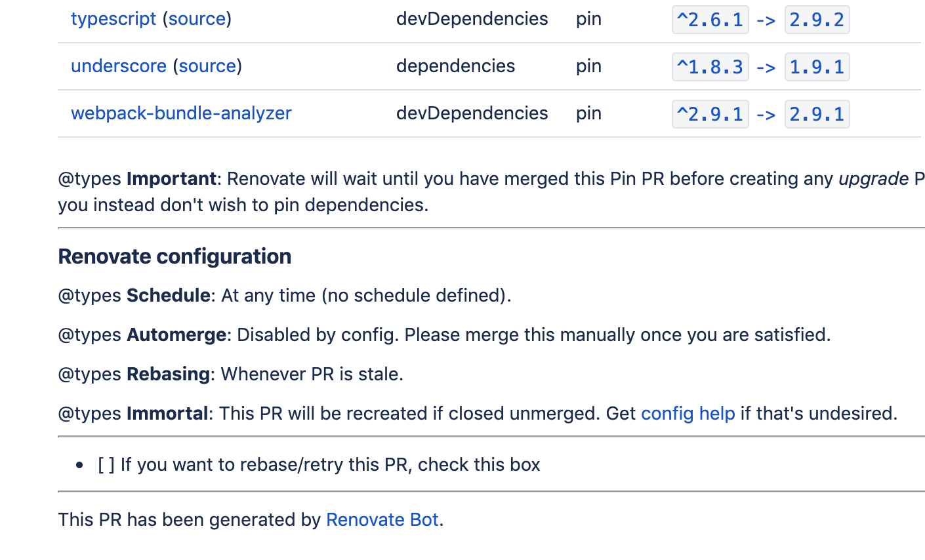Click the 1.9.1 version badge
This screenshot has height=560, width=925.
click(817, 67)
